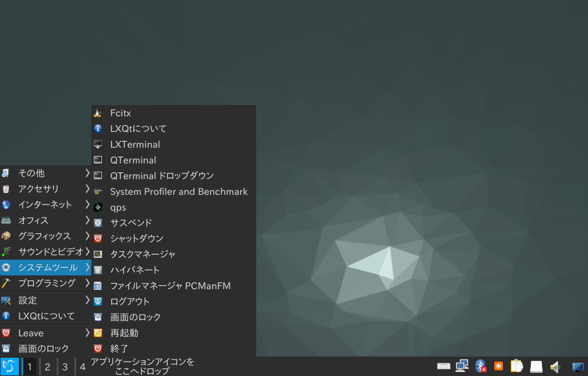Expand サウンドとビデオ category
This screenshot has height=376, width=588.
pyautogui.click(x=45, y=252)
